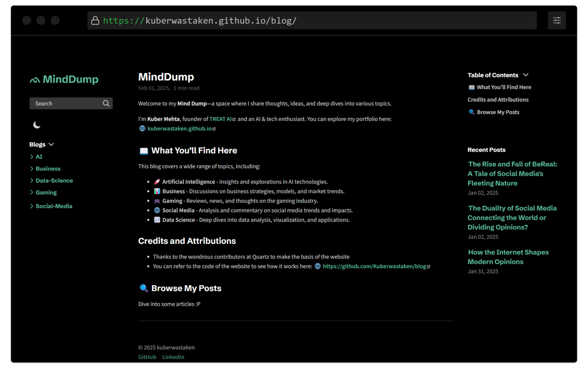Click the MindDump logo icon in sidebar
The width and height of the screenshot is (588, 368).
34,80
